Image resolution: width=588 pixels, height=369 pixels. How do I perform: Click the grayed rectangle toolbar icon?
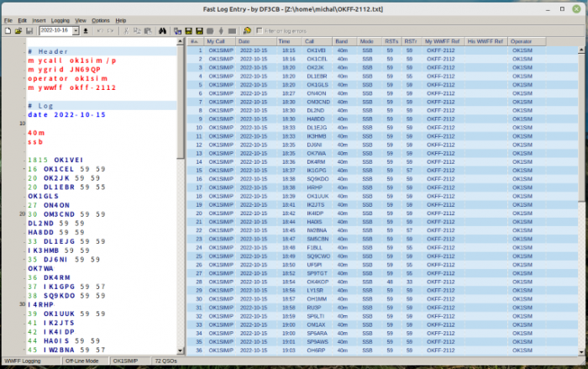click(x=232, y=31)
